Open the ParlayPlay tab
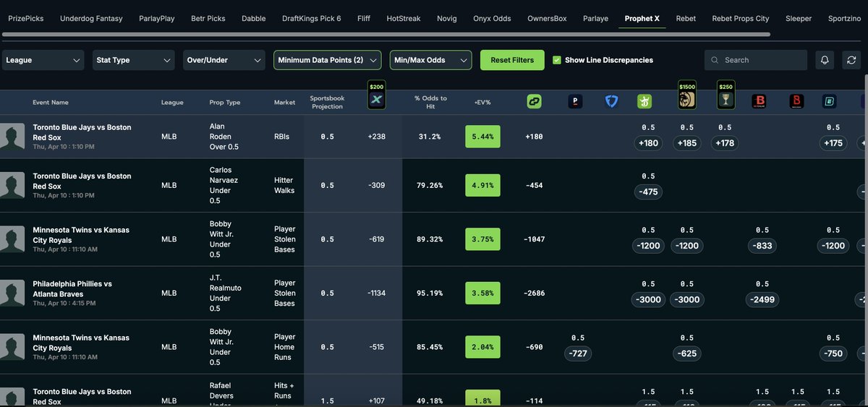Image resolution: width=868 pixels, height=407 pixels. point(157,18)
